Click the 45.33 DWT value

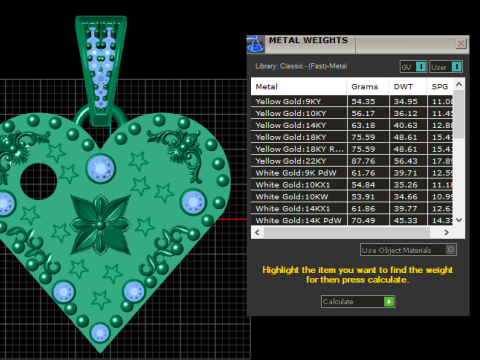coord(405,220)
